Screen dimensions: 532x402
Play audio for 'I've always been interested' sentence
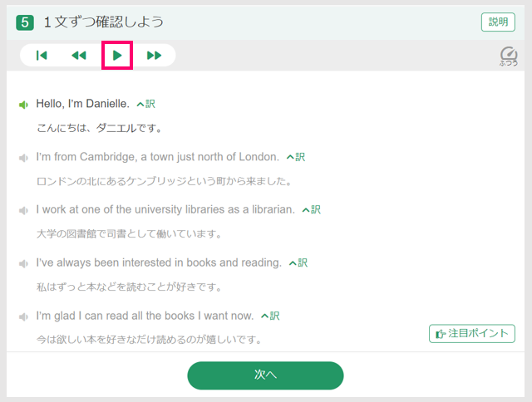[23, 263]
